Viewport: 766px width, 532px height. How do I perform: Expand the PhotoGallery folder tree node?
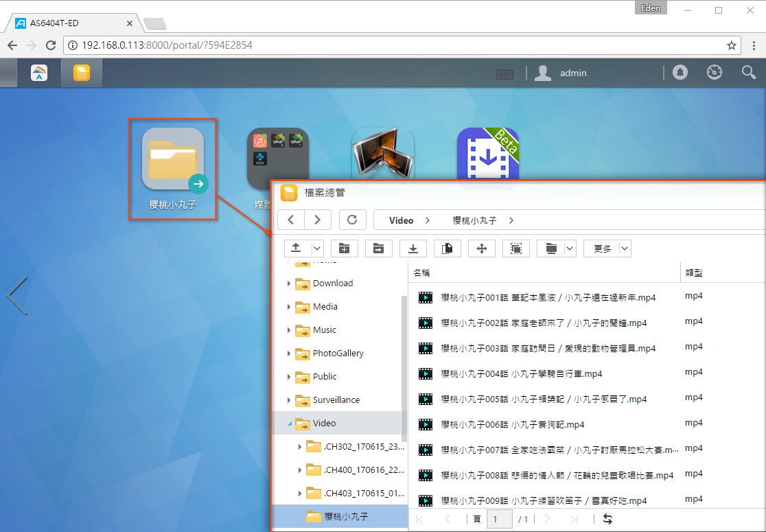pyautogui.click(x=289, y=354)
